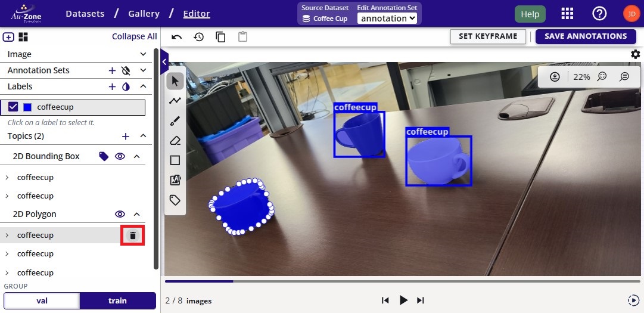This screenshot has width=644, height=313.
Task: Click the autoplay circle icon bottom right
Action: coord(633,300)
